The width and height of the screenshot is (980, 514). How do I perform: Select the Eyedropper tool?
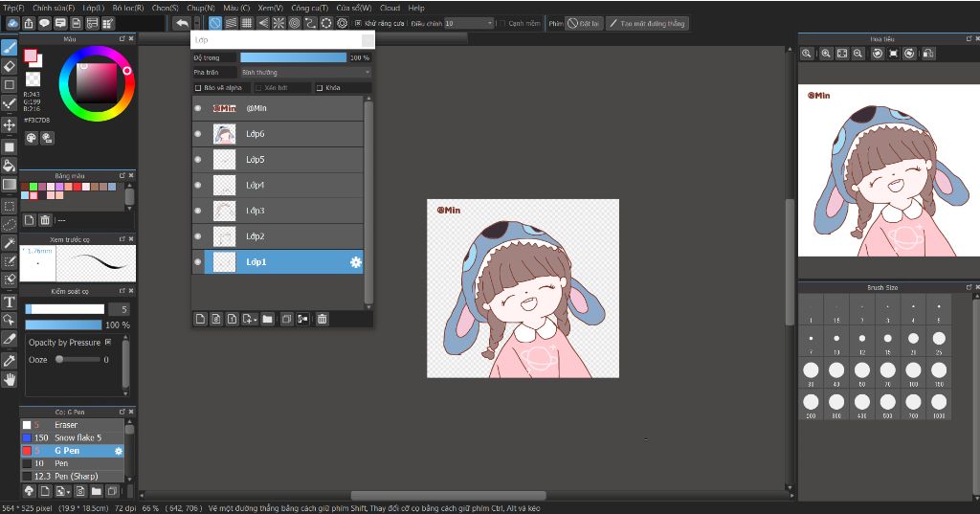(10, 361)
